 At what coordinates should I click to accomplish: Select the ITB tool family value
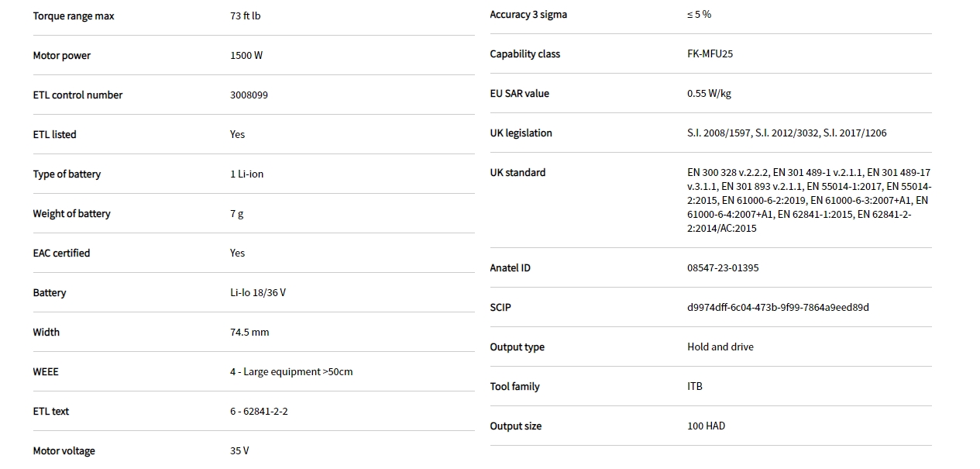point(695,387)
